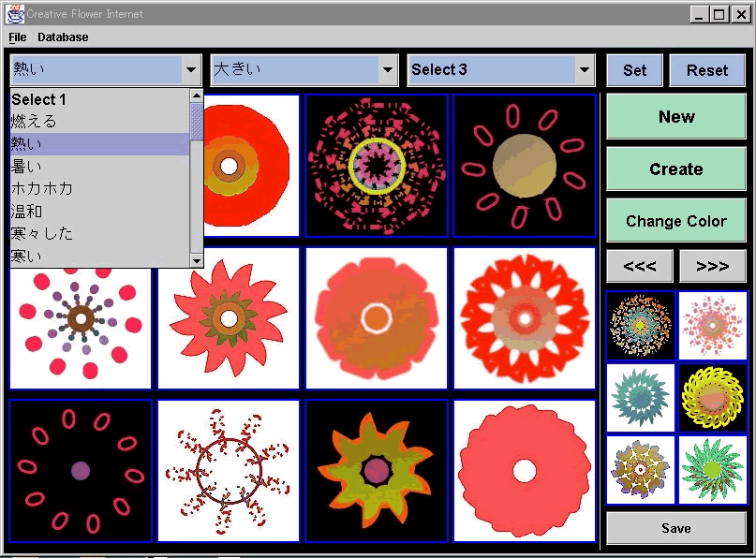The width and height of the screenshot is (756, 558).
Task: Open the File menu
Action: pos(18,37)
